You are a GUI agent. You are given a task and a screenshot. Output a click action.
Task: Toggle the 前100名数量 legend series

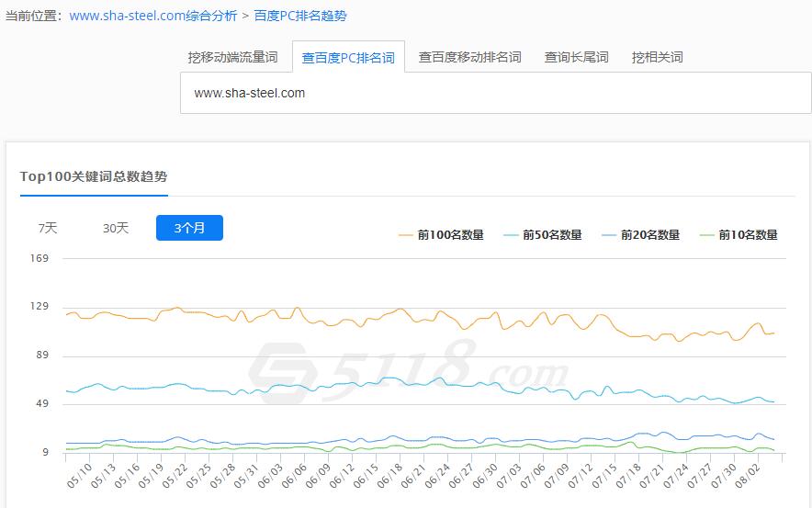click(441, 235)
